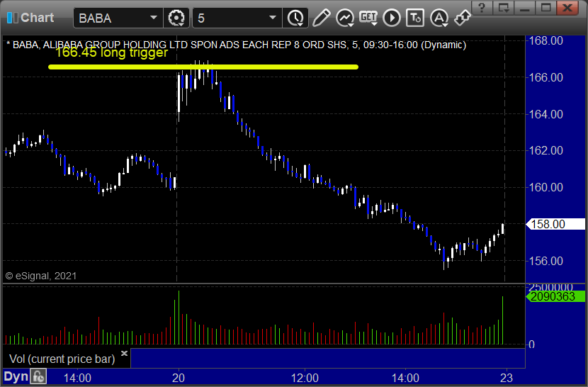Select the pencil drawing tool
The image size is (588, 387).
321,18
